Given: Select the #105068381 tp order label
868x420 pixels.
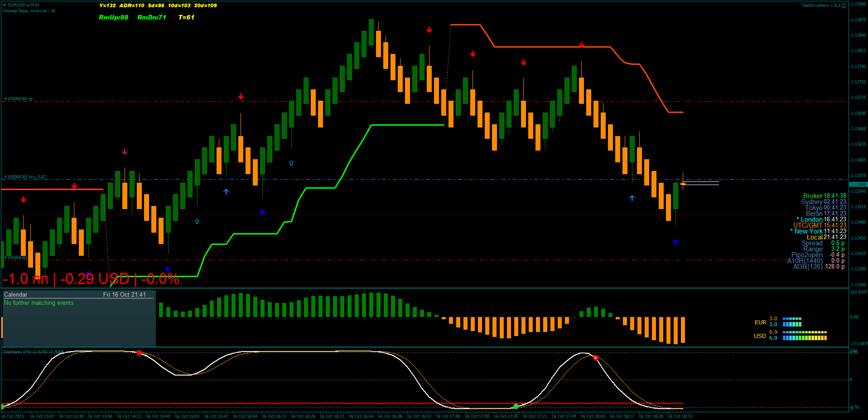Looking at the screenshot, I should tap(19, 99).
